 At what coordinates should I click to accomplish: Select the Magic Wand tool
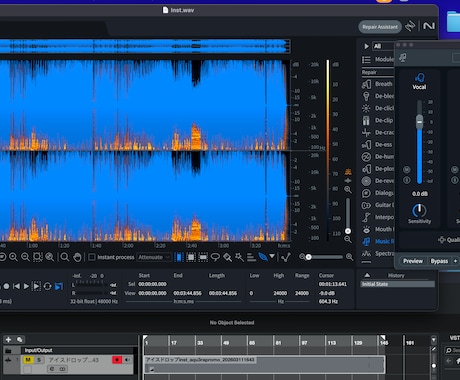(239, 257)
